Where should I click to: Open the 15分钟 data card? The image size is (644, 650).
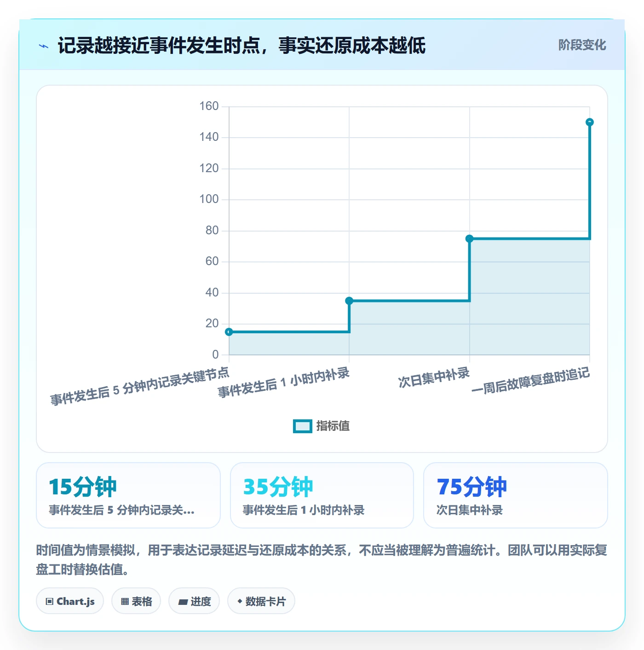point(128,495)
